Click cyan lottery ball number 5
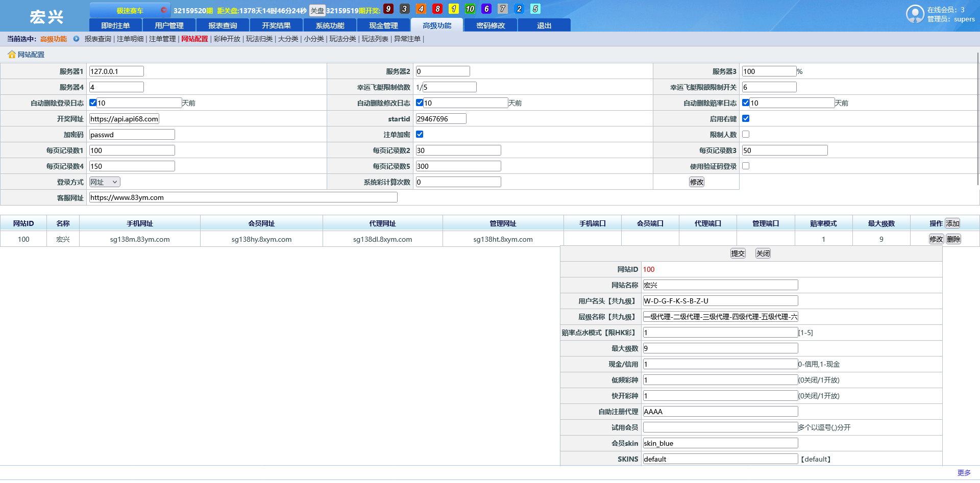Viewport: 980px width, 483px height. coord(535,9)
